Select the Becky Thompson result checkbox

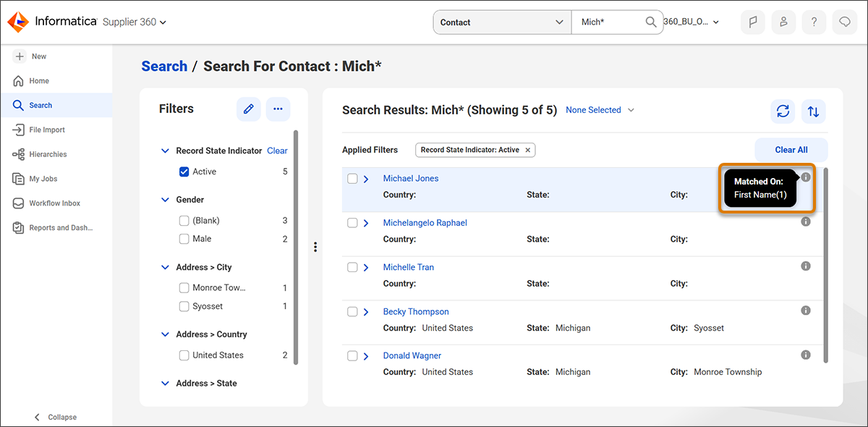(x=352, y=312)
